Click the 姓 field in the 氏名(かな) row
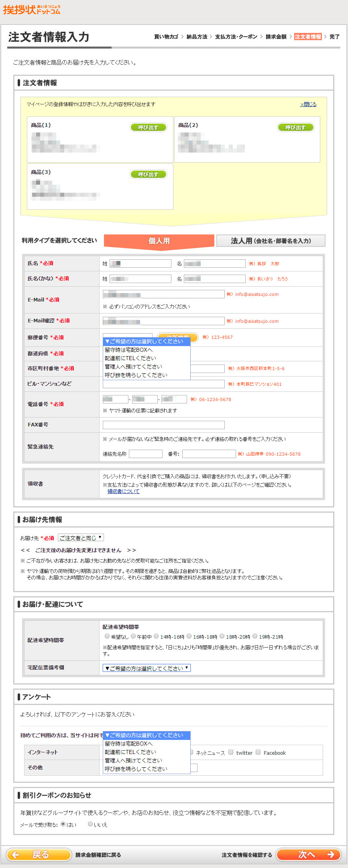Image resolution: width=348 pixels, height=868 pixels. 140,279
